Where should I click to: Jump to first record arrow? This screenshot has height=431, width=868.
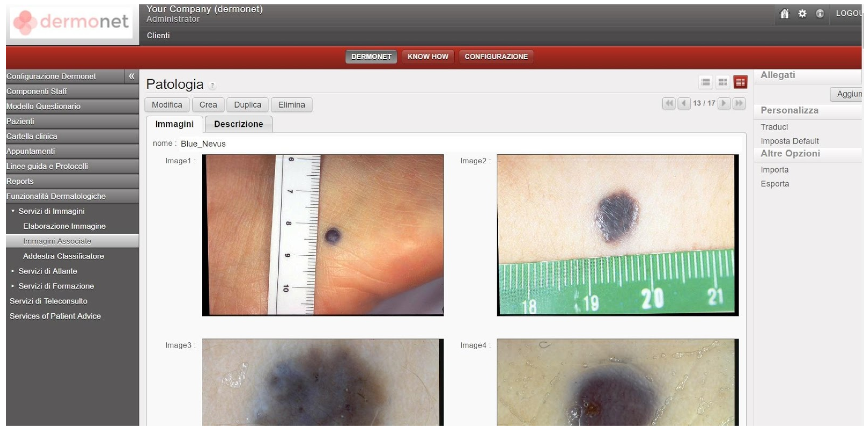pos(669,103)
